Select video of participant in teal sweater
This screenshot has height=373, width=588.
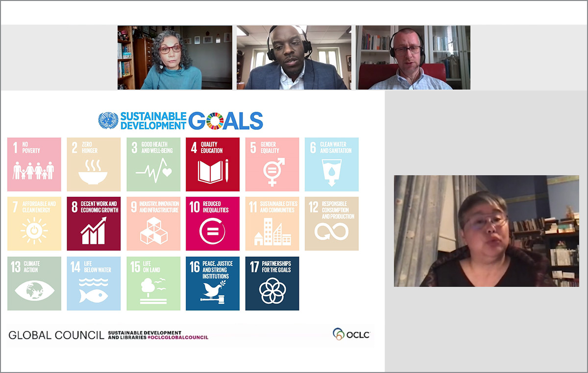click(175, 58)
